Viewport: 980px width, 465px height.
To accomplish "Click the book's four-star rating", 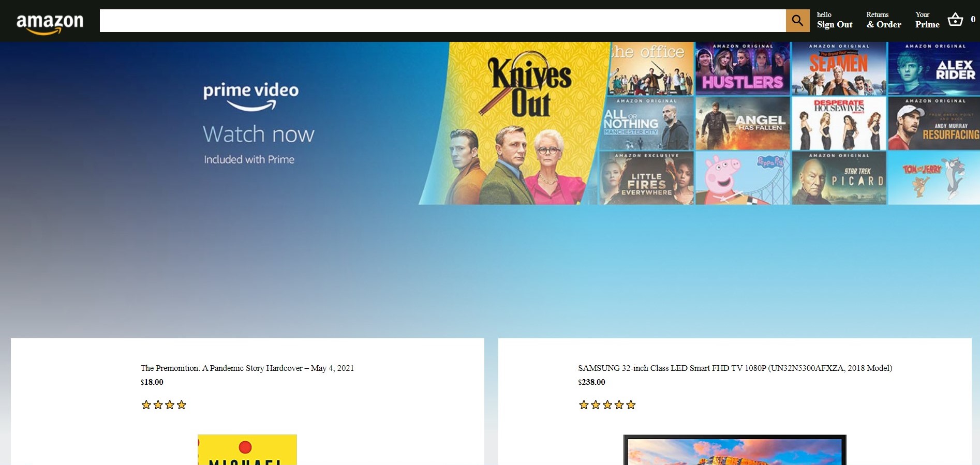I will tap(164, 405).
